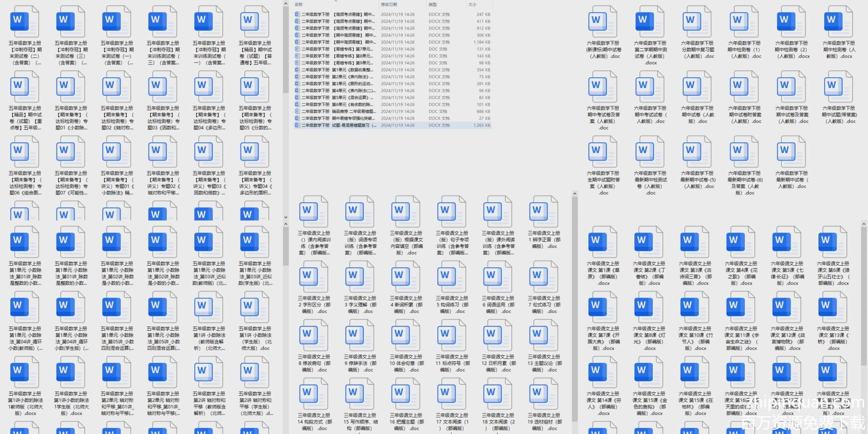The image size is (868, 434).
Task: Open 期末备考 达标检测卷 专题03《因数和 file icon
Action: click(x=162, y=86)
